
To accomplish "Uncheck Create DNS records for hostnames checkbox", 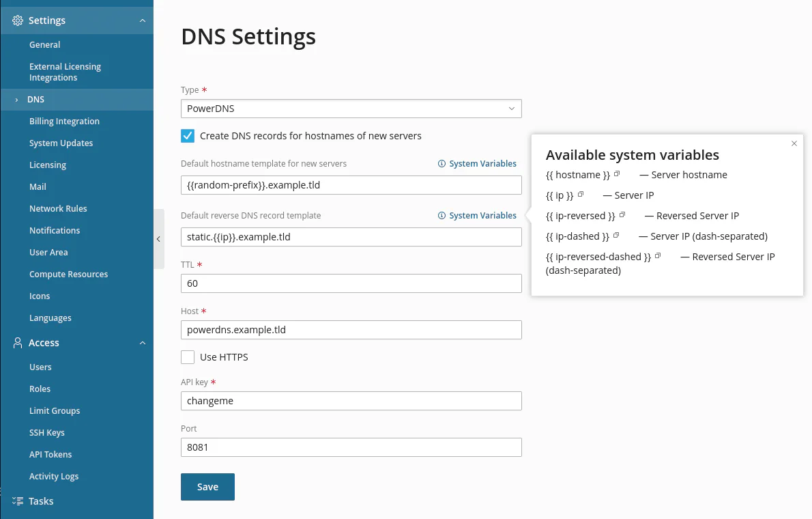I will 187,136.
